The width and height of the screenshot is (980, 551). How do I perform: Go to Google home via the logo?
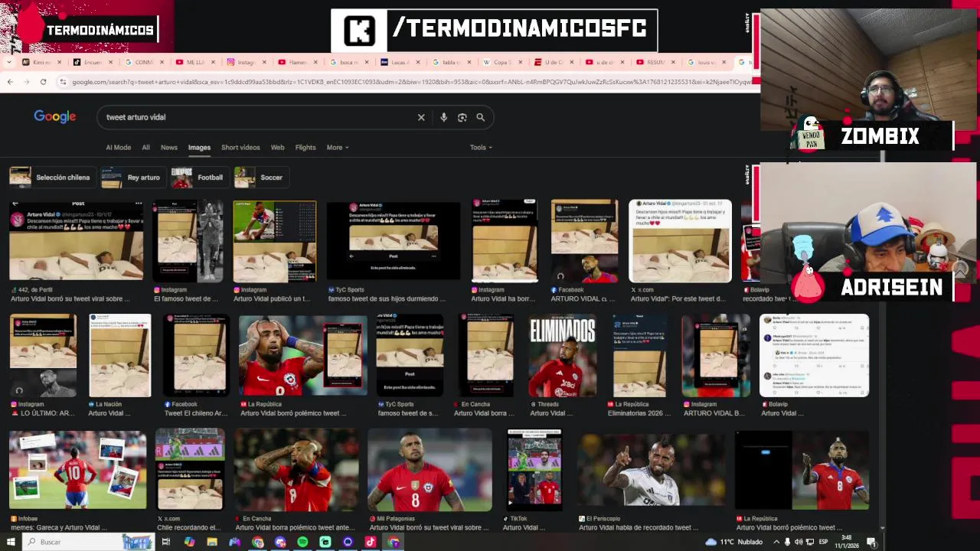click(54, 116)
